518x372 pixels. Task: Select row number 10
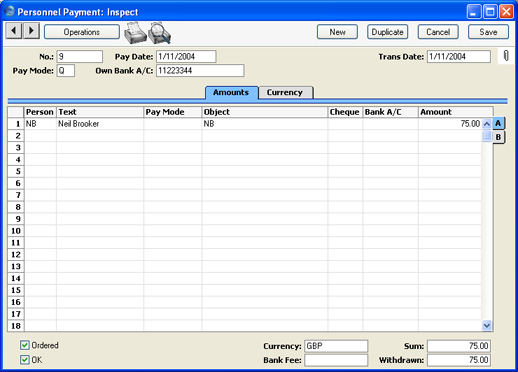point(16,231)
